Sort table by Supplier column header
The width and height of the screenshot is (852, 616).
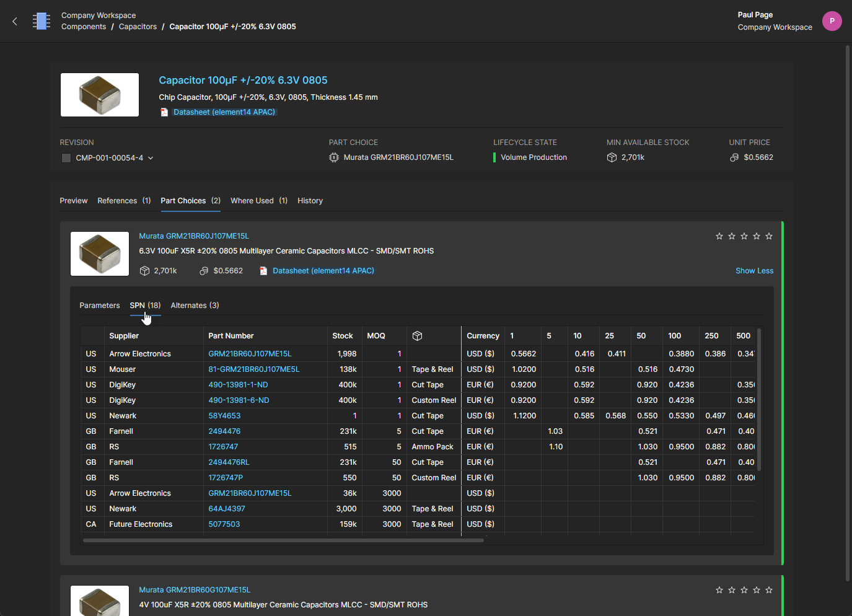(124, 336)
